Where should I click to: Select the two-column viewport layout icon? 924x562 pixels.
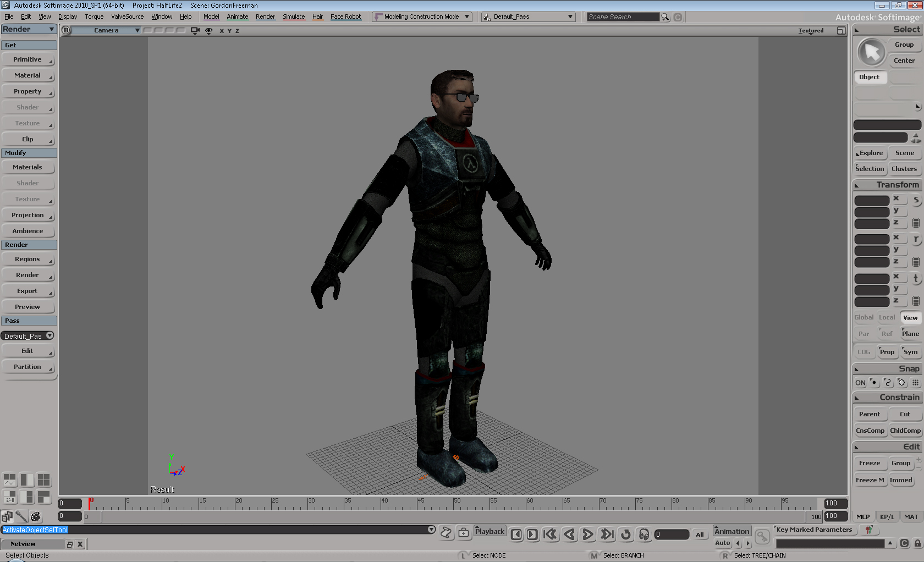tap(27, 480)
